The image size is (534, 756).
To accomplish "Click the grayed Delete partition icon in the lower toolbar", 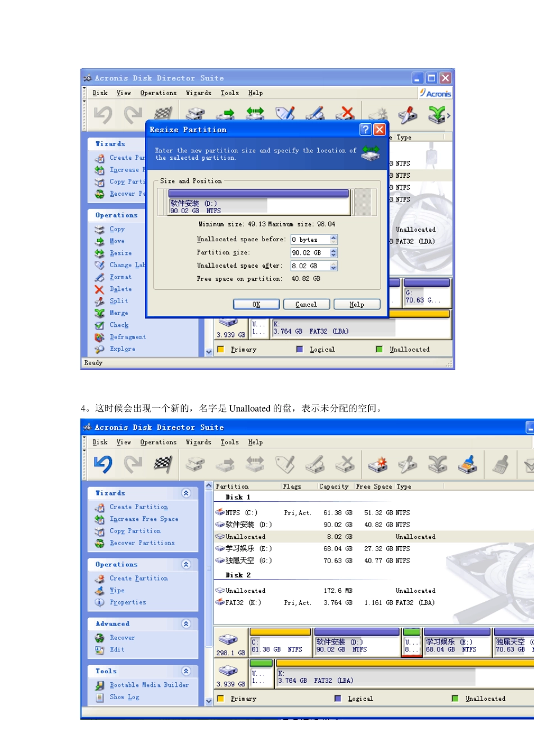I will (x=345, y=464).
